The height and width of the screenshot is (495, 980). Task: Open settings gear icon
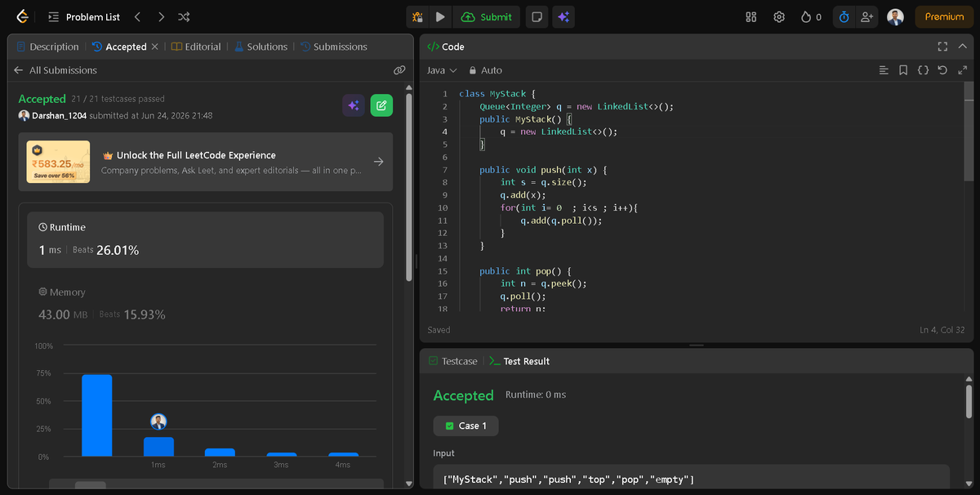[779, 16]
